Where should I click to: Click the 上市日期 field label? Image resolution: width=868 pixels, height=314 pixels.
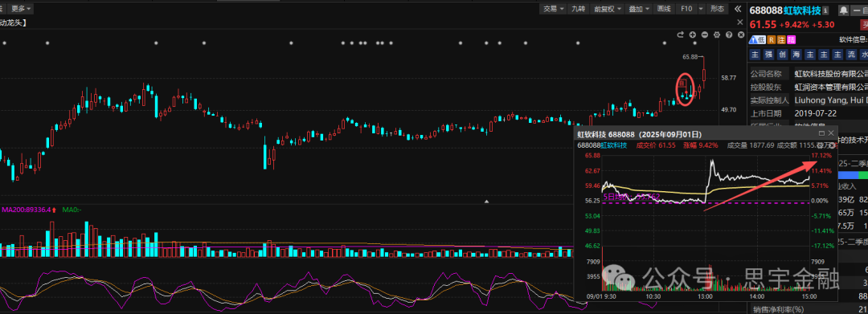pyautogui.click(x=766, y=113)
